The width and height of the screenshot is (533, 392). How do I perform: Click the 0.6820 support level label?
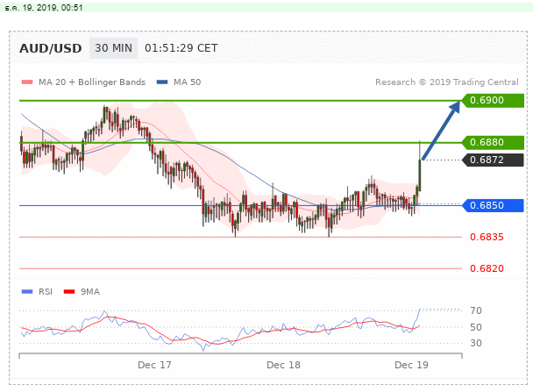tap(487, 268)
